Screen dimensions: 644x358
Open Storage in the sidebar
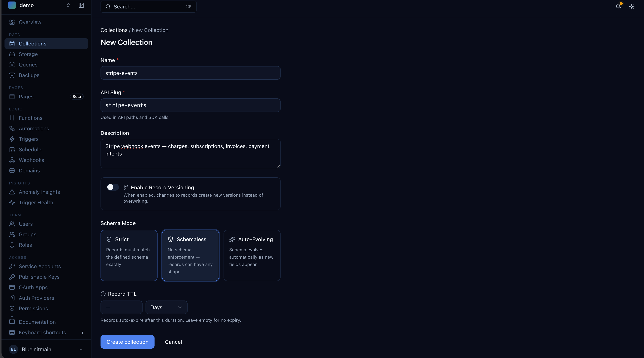pyautogui.click(x=28, y=54)
